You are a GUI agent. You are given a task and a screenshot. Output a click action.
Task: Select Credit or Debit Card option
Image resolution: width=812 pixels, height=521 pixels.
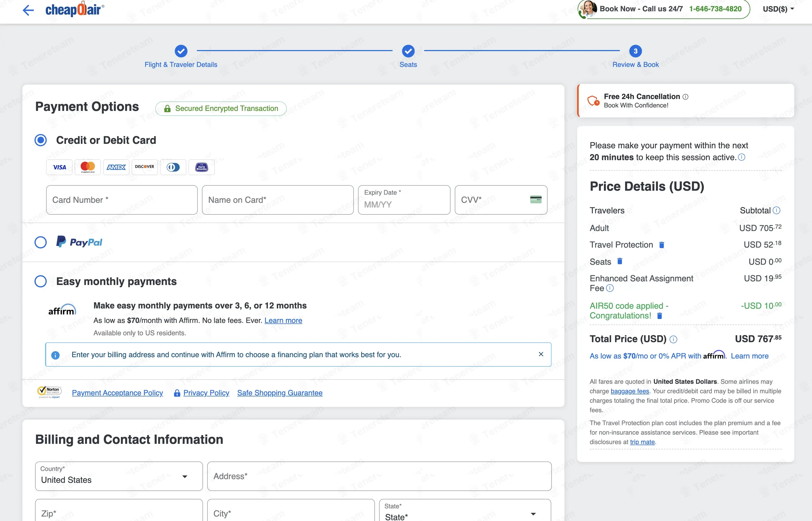click(41, 140)
